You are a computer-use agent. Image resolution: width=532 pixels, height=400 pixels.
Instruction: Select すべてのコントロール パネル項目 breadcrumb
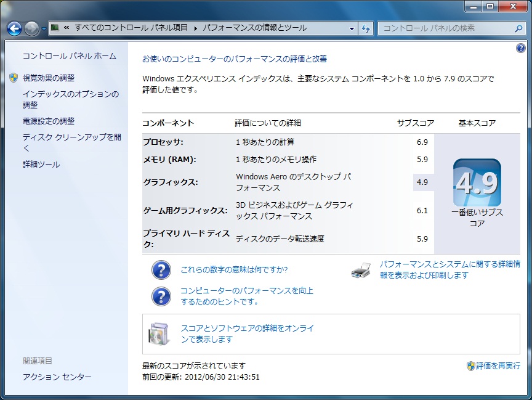[x=131, y=28]
